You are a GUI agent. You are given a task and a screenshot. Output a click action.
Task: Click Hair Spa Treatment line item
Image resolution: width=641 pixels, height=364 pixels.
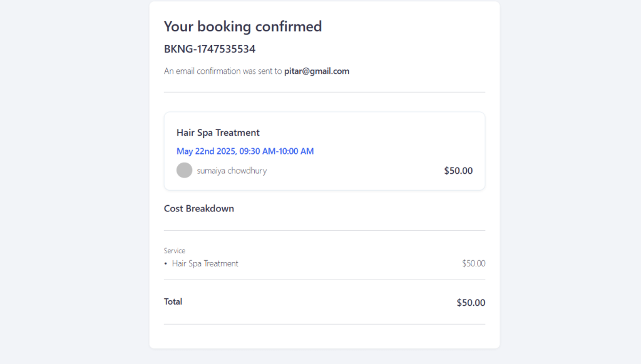coord(205,263)
